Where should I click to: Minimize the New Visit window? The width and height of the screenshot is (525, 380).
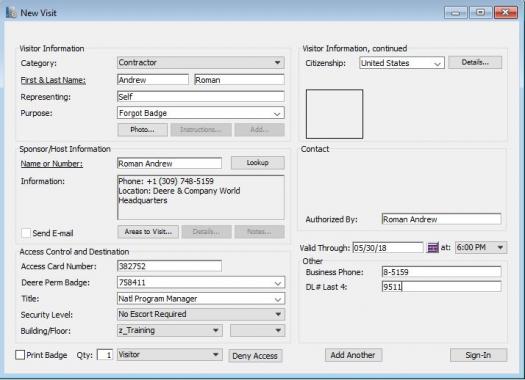tap(455, 13)
